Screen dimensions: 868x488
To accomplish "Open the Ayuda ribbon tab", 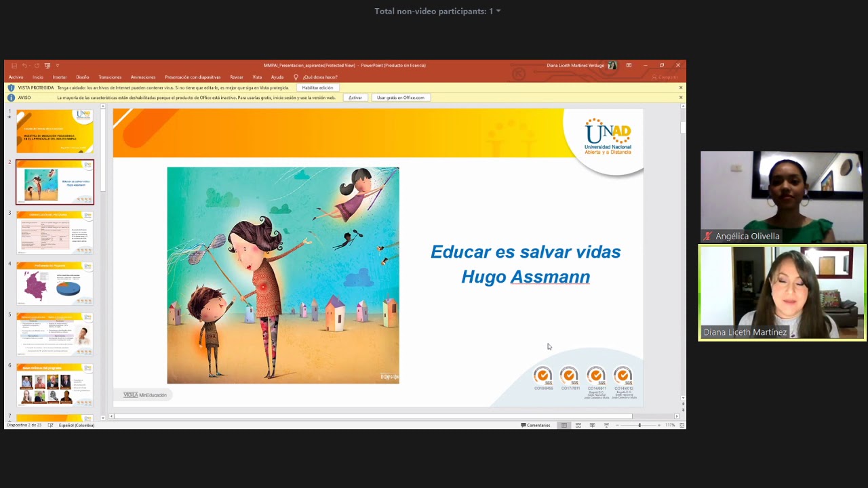I will (277, 77).
